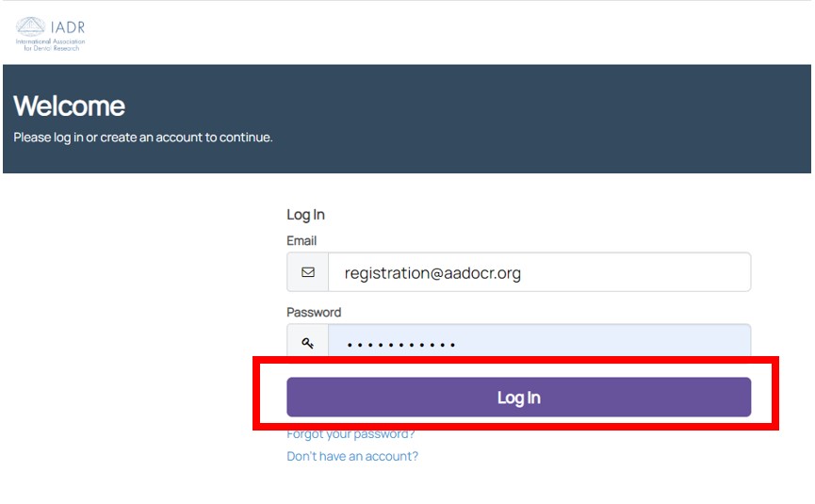Click the Password field label
This screenshot has height=504, width=815.
pyautogui.click(x=314, y=313)
